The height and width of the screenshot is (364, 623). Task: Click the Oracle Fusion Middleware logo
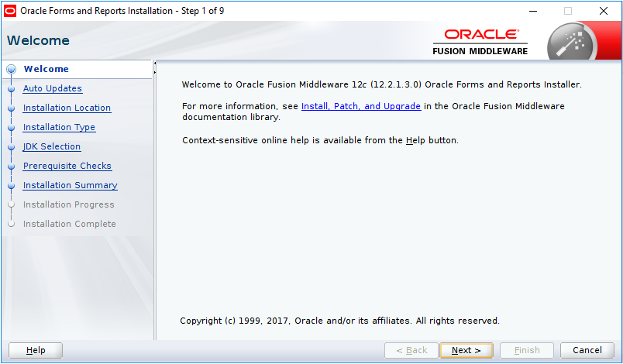pyautogui.click(x=480, y=42)
